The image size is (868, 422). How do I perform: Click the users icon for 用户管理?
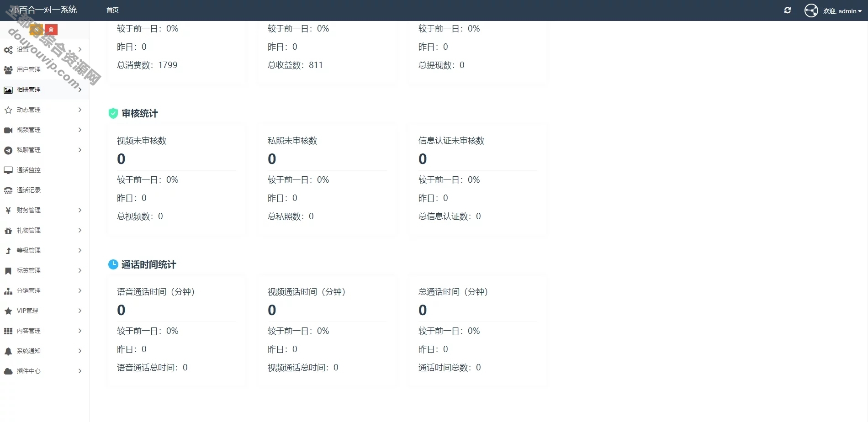(x=8, y=70)
